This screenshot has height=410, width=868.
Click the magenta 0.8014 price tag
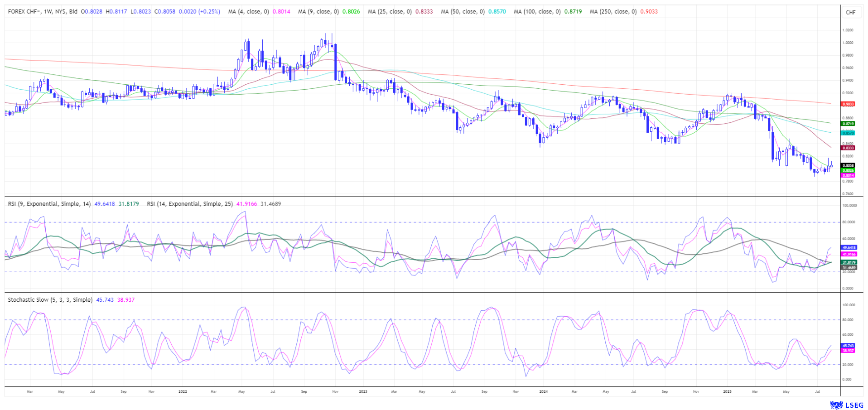click(x=848, y=175)
